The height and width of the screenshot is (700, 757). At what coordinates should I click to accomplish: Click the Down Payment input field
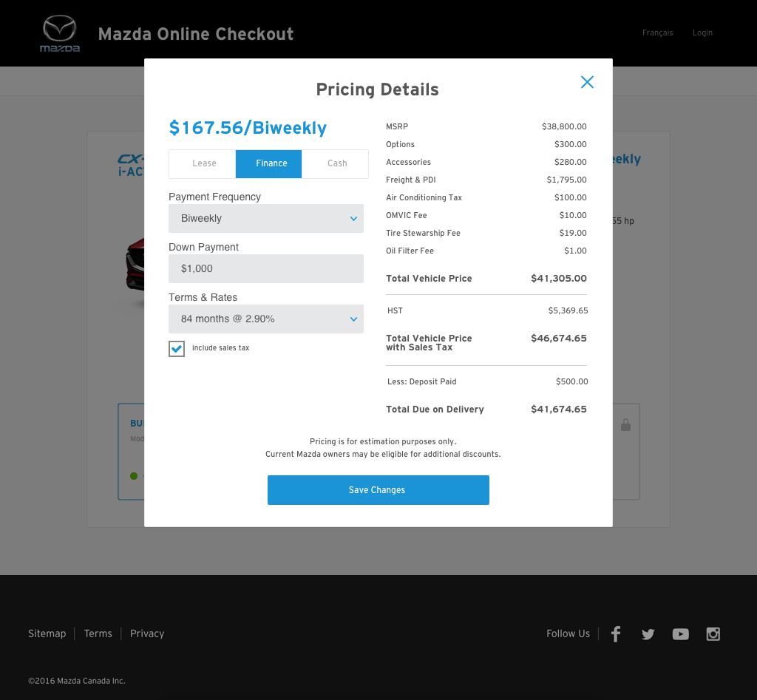click(266, 268)
